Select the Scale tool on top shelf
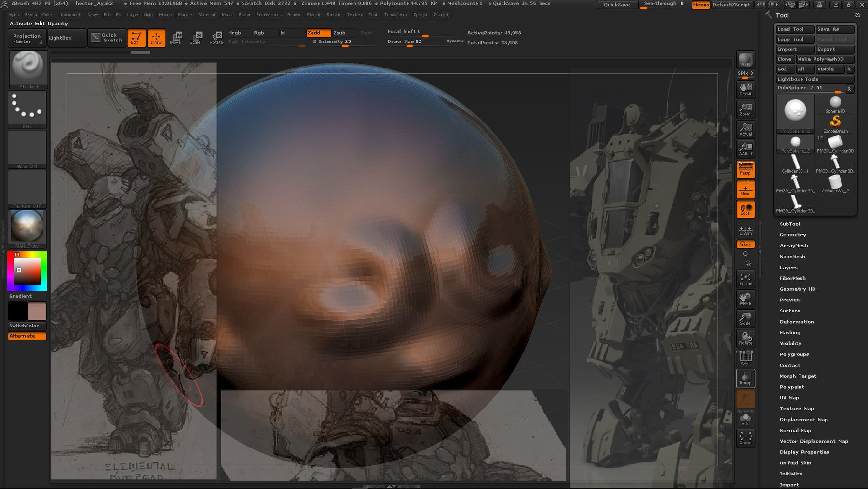Screen dimensions: 868x489 coord(196,38)
